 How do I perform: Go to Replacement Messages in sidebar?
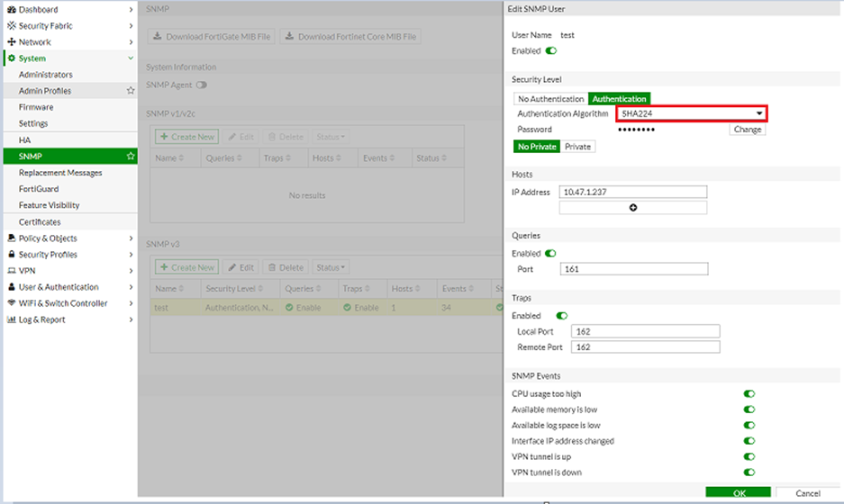(60, 173)
